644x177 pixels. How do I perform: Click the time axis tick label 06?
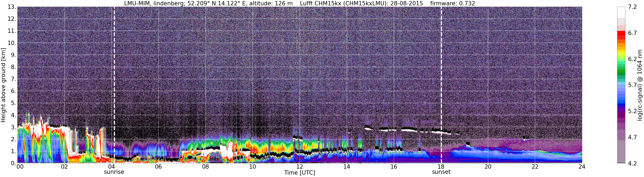[158, 167]
